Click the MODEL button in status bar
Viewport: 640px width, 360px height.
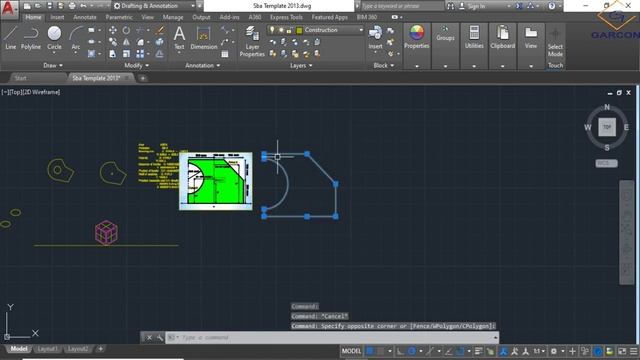pos(351,351)
